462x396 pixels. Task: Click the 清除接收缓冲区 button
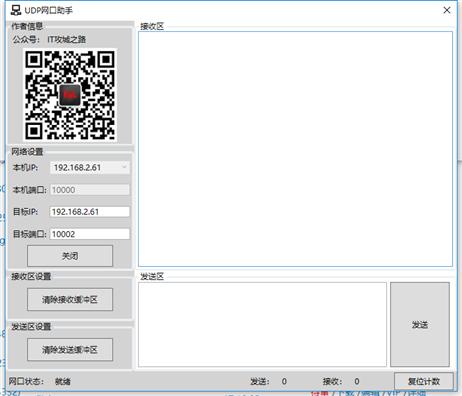click(x=70, y=300)
